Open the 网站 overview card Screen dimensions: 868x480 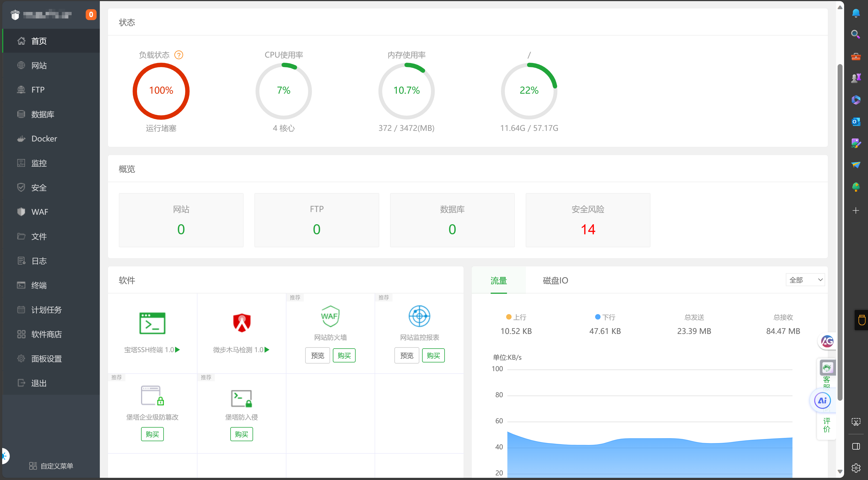[x=181, y=220]
